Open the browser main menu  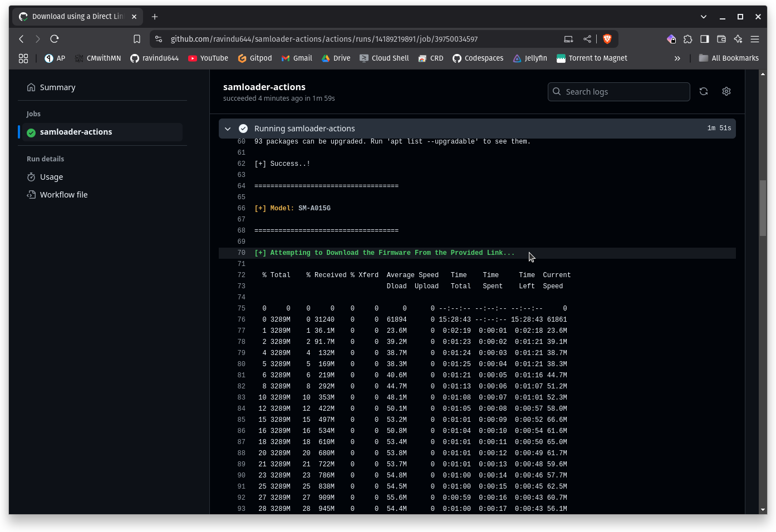(x=755, y=39)
